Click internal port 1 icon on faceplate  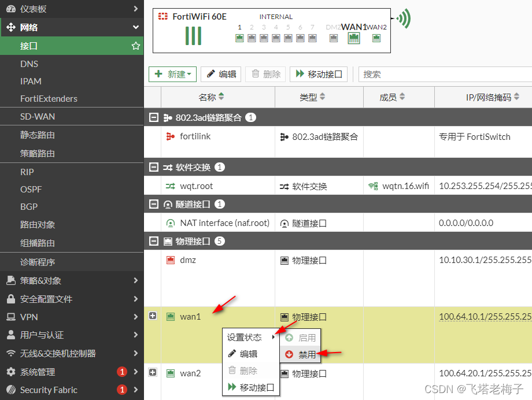pos(239,38)
